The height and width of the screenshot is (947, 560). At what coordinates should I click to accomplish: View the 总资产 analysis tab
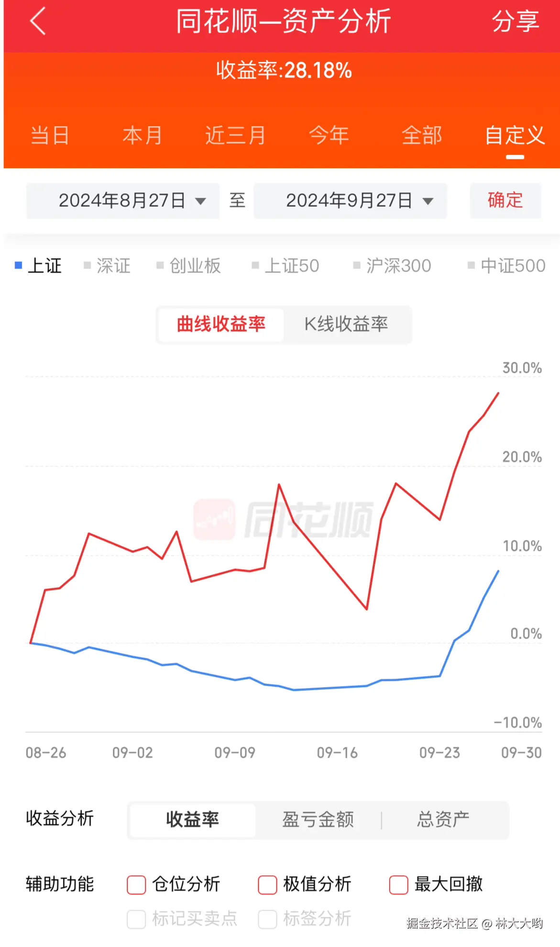(x=442, y=820)
